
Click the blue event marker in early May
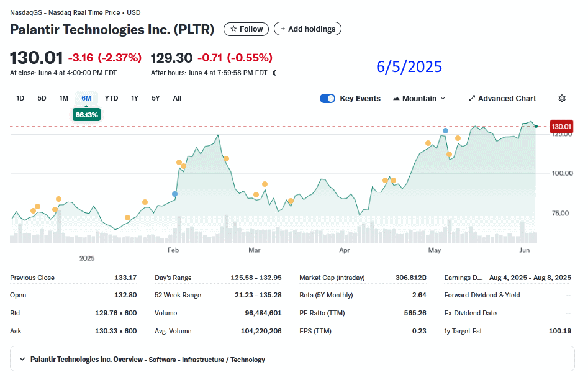445,130
